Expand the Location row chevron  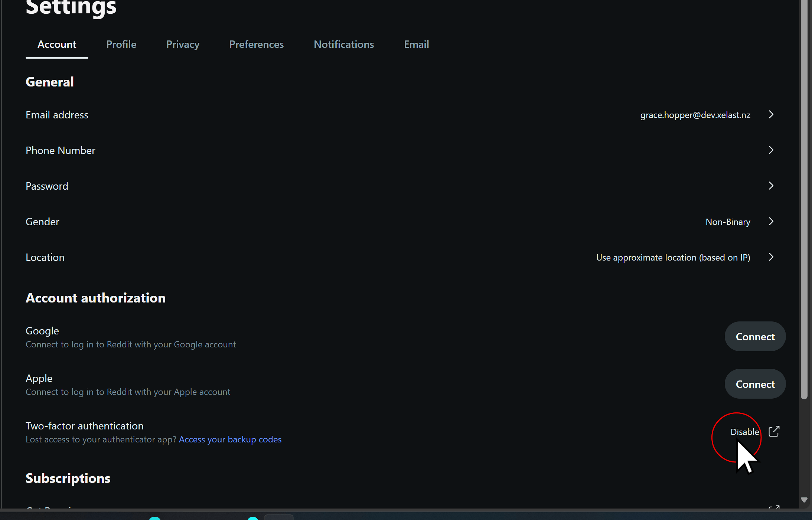coord(771,257)
